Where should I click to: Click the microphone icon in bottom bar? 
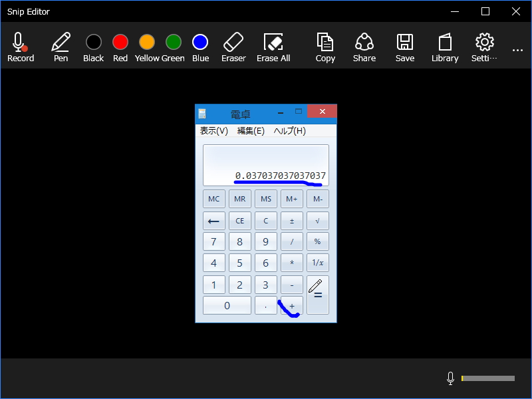point(450,378)
